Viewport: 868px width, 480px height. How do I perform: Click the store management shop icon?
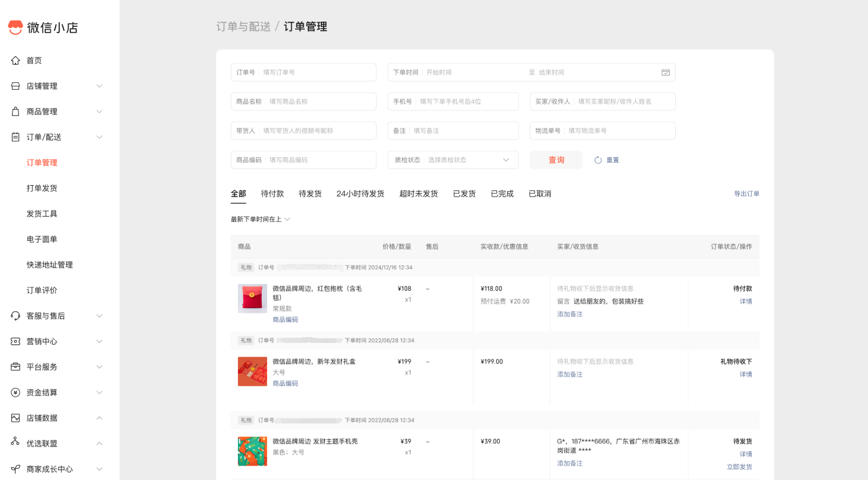[15, 86]
